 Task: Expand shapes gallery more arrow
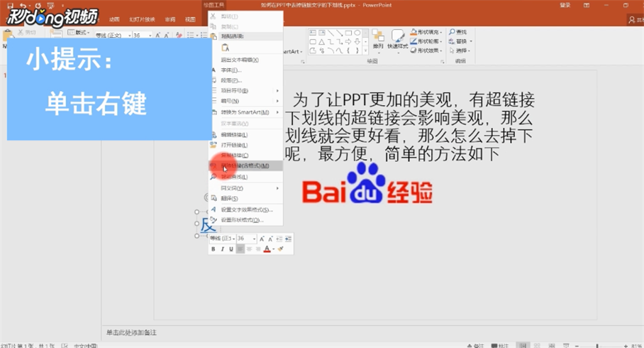point(365,50)
